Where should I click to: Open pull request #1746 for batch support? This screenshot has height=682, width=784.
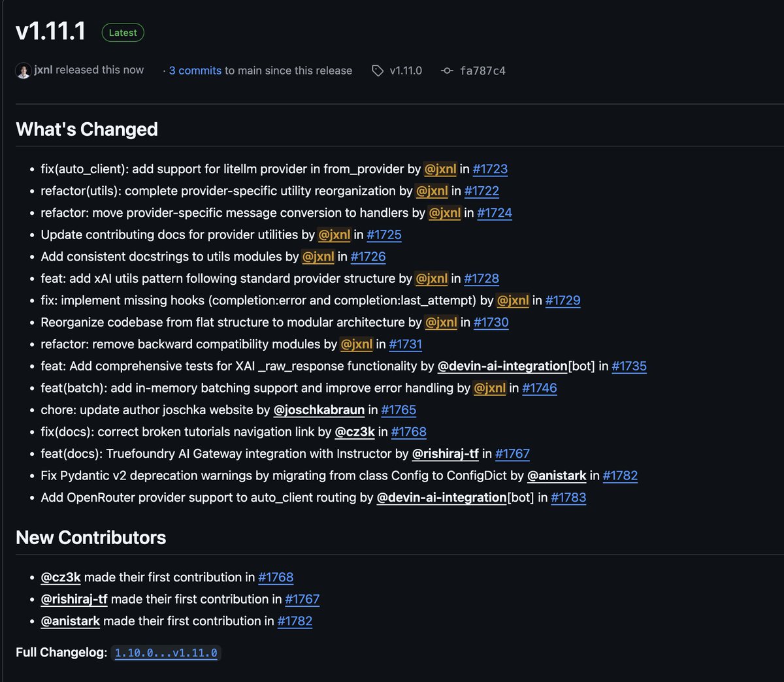[x=540, y=388]
